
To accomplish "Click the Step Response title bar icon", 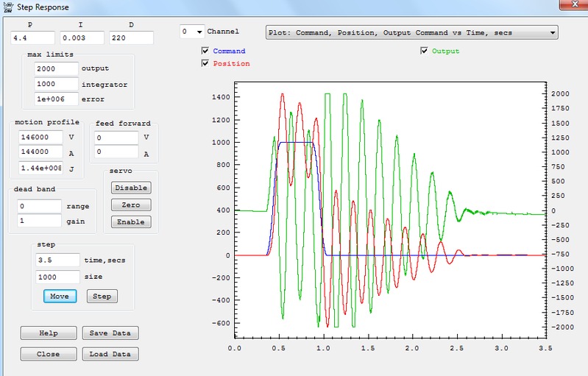I will click(7, 7).
